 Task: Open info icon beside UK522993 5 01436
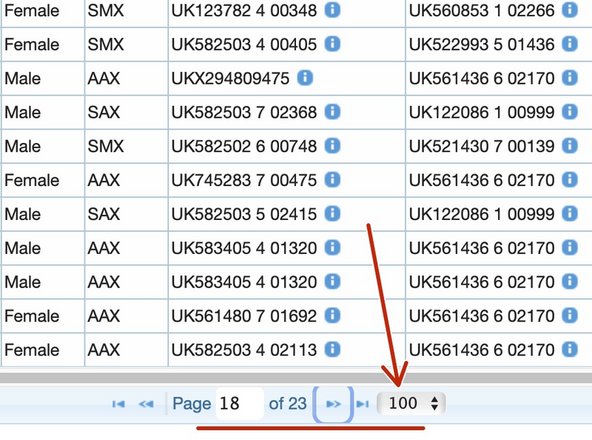570,44
